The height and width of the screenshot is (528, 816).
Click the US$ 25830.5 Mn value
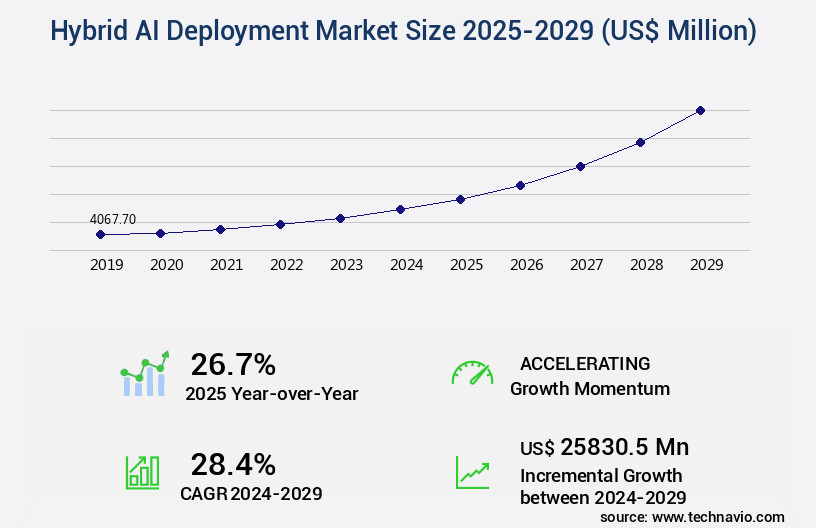coord(604,447)
